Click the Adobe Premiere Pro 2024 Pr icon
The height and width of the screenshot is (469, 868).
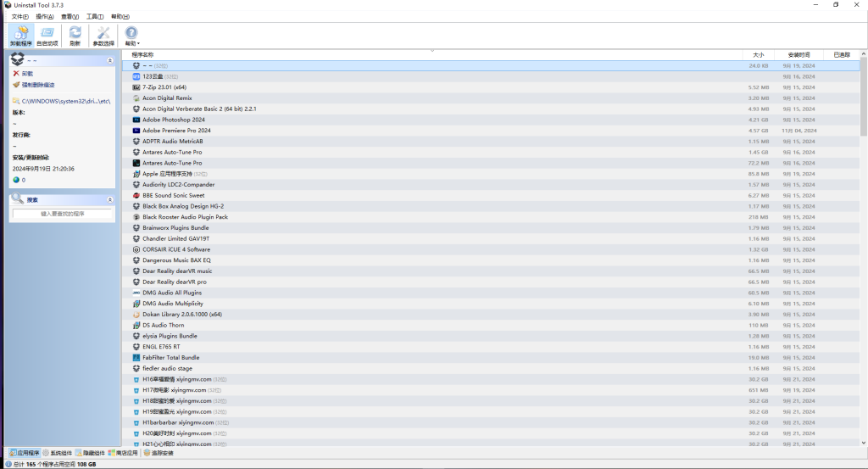(x=136, y=131)
